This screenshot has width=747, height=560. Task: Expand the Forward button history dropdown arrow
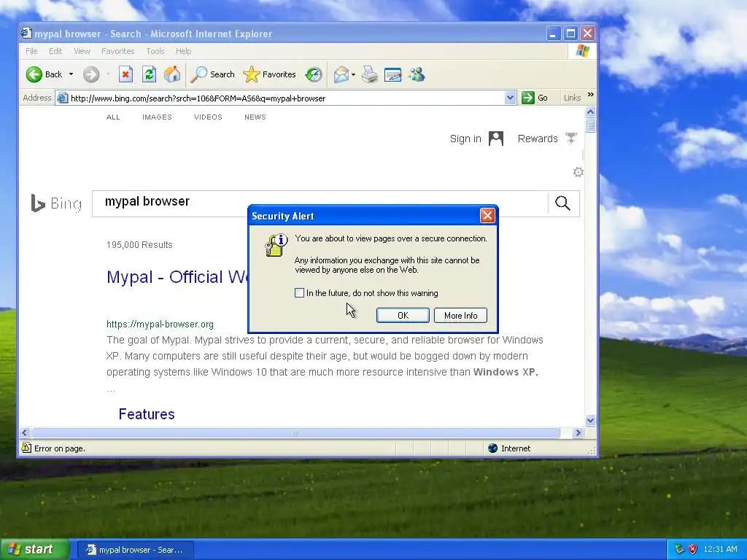click(x=108, y=74)
